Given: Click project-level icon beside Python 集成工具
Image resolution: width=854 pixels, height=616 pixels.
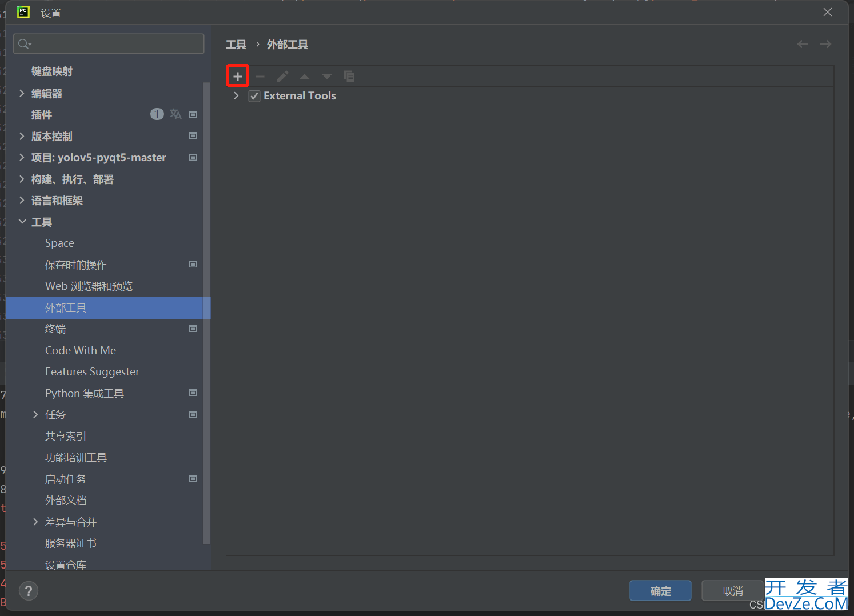Looking at the screenshot, I should coord(193,393).
